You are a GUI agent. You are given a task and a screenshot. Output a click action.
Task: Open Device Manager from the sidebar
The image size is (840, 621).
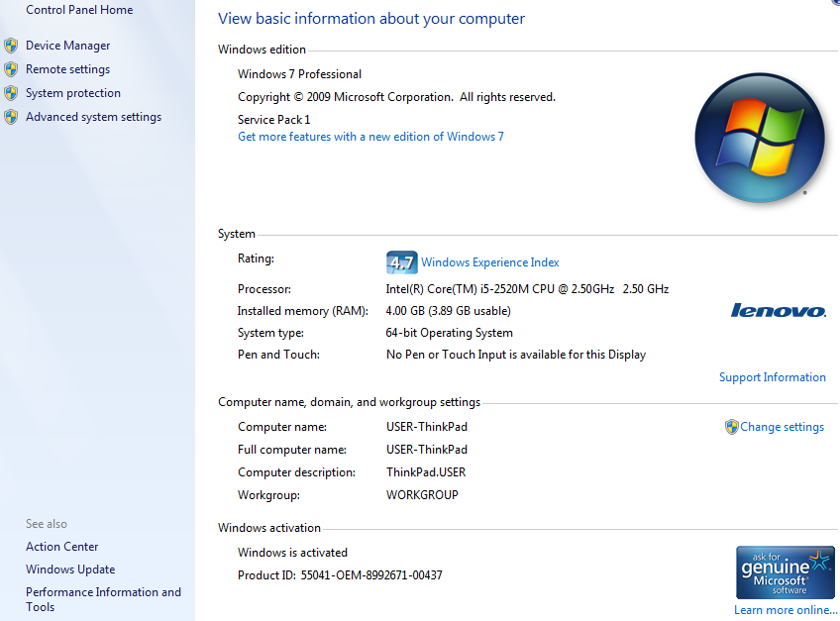tap(68, 46)
